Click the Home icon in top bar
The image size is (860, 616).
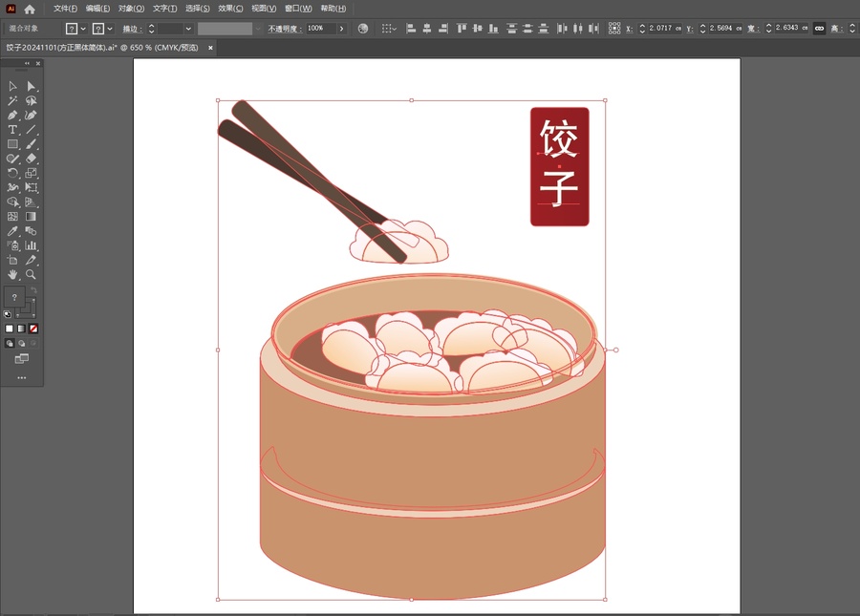point(30,9)
